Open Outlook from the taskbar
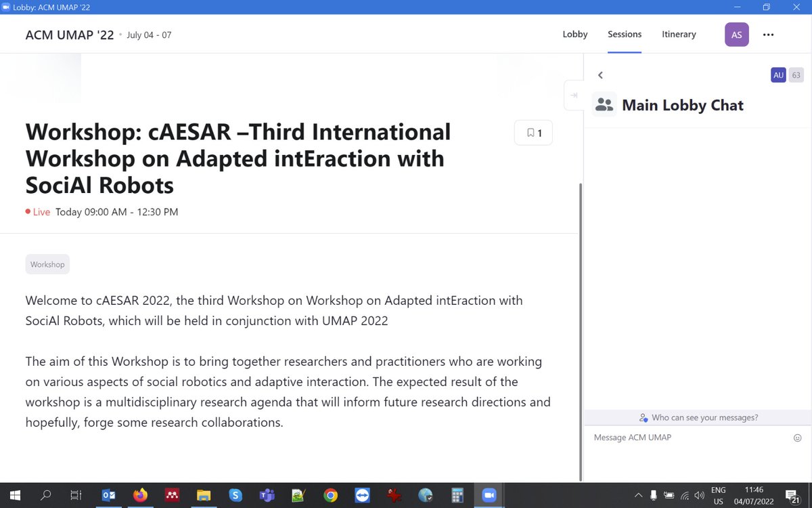This screenshot has width=812, height=508. pos(108,495)
